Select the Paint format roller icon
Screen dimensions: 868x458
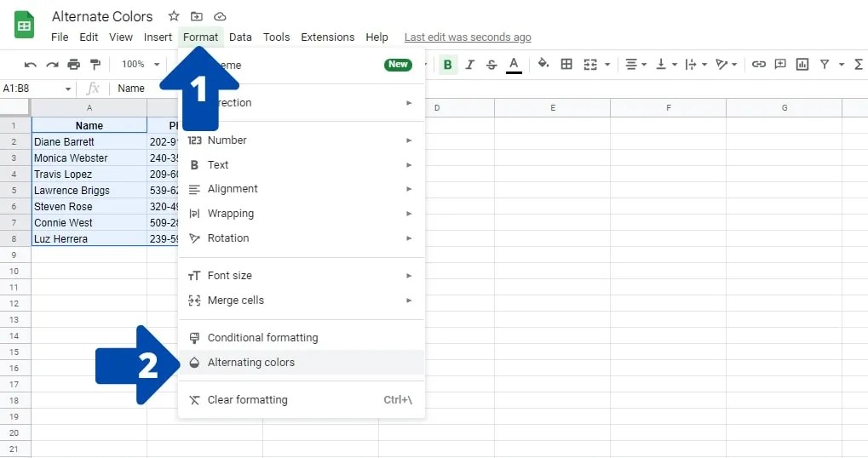(x=95, y=65)
